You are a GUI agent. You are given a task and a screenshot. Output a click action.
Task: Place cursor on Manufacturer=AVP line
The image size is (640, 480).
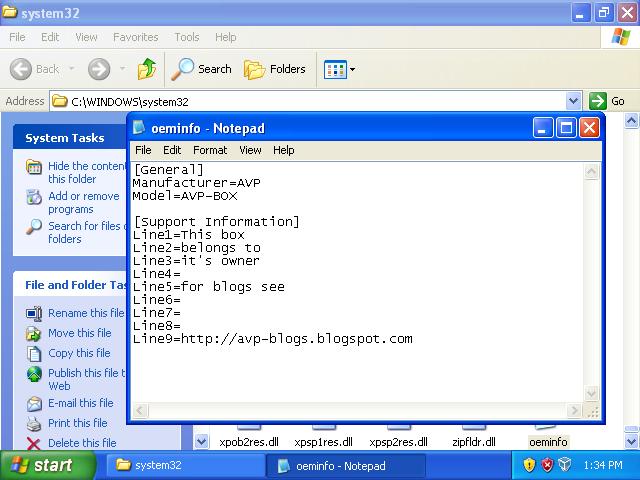point(196,183)
